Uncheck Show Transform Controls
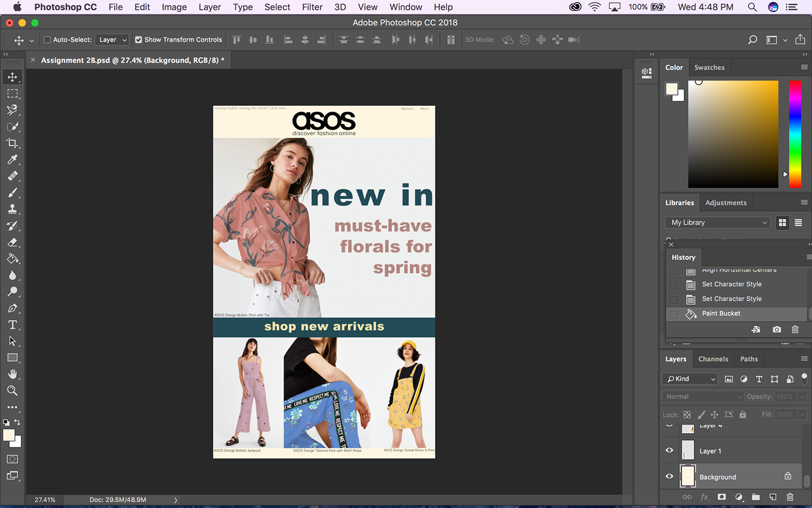Screen dimensions: 812x508 coord(139,39)
